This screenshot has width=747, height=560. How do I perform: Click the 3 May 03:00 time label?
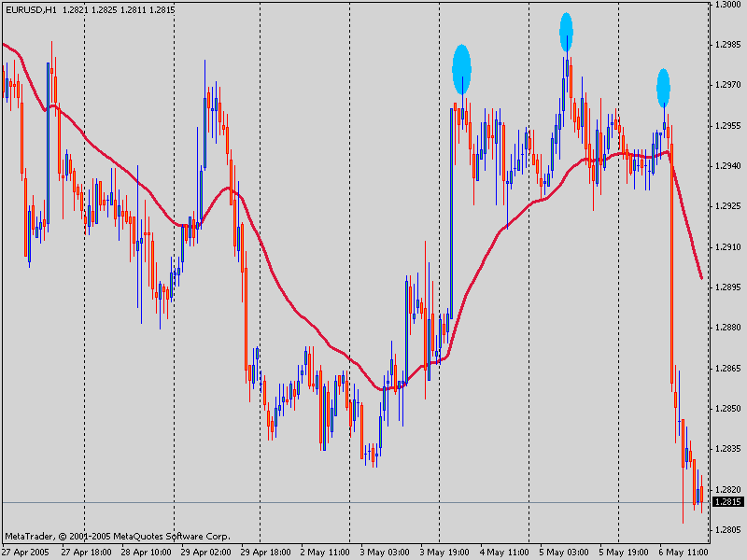pyautogui.click(x=385, y=553)
